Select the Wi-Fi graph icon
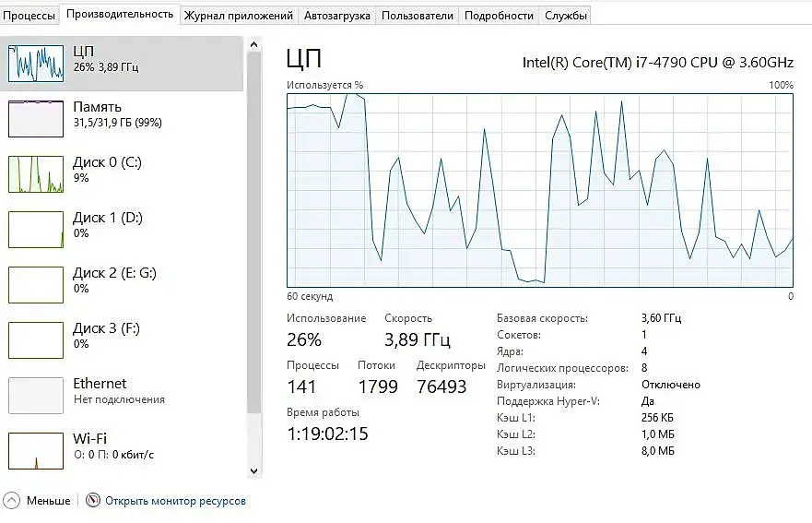The width and height of the screenshot is (812, 523). pyautogui.click(x=36, y=451)
